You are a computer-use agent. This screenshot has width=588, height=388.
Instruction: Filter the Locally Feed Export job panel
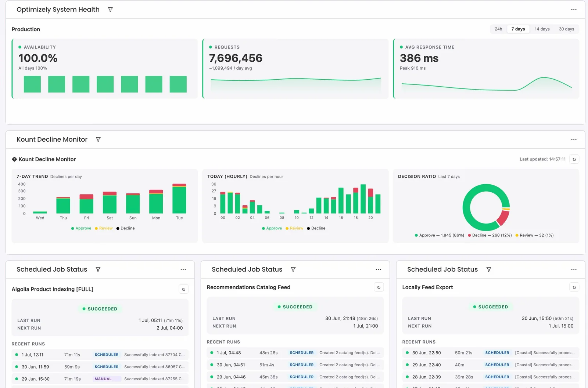[x=489, y=269]
